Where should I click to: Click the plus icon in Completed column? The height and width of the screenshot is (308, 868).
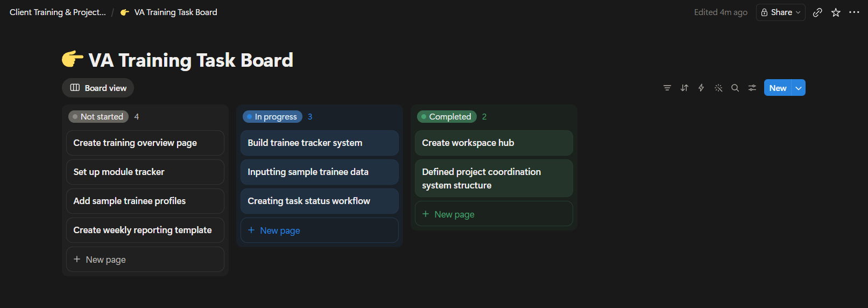pyautogui.click(x=426, y=214)
